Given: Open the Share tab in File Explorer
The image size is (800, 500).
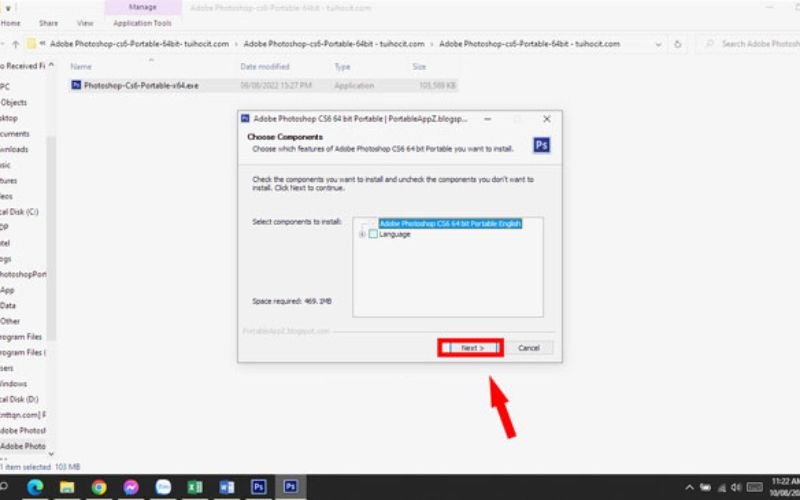Looking at the screenshot, I should [x=48, y=23].
